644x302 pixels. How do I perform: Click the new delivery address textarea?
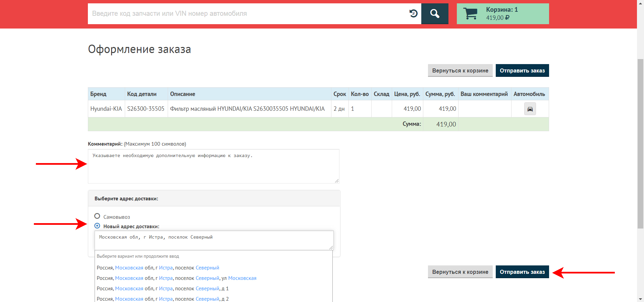pyautogui.click(x=214, y=240)
